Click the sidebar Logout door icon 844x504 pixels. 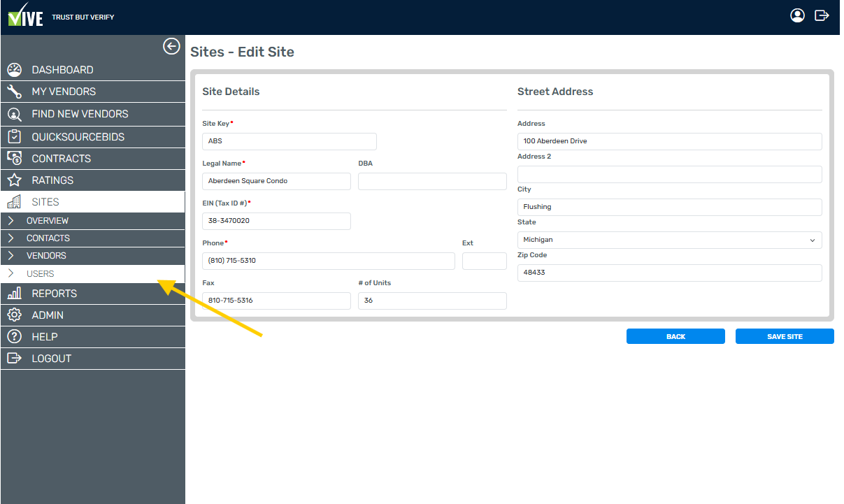tap(15, 359)
